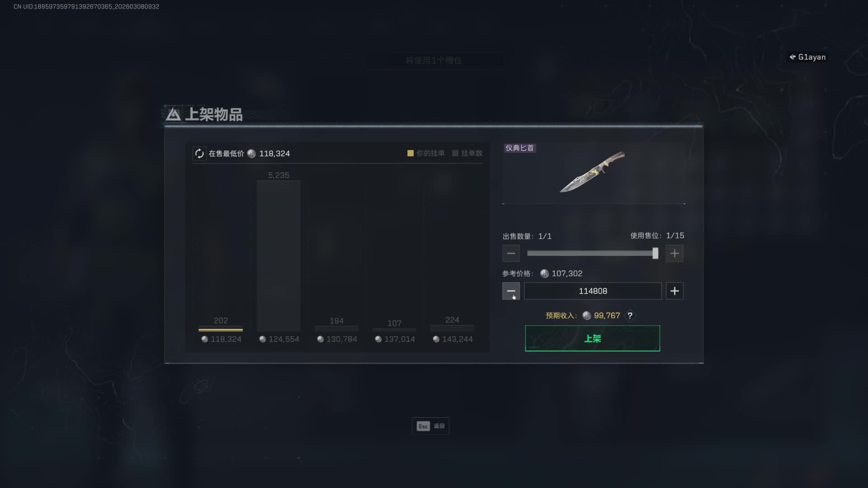Click the Esc 返回 back button
Viewport: 868px width, 488px height.
(430, 426)
